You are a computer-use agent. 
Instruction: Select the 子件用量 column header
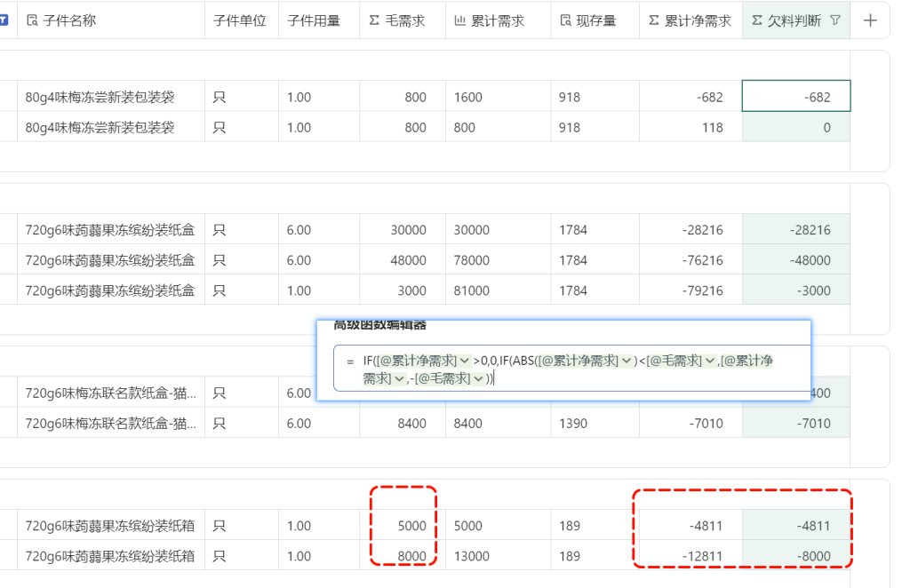(x=319, y=20)
